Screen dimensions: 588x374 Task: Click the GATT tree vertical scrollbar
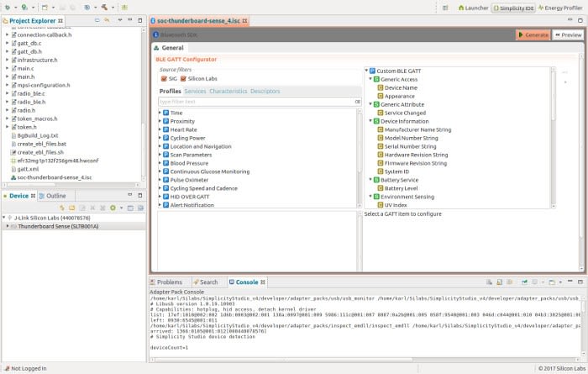pos(553,137)
